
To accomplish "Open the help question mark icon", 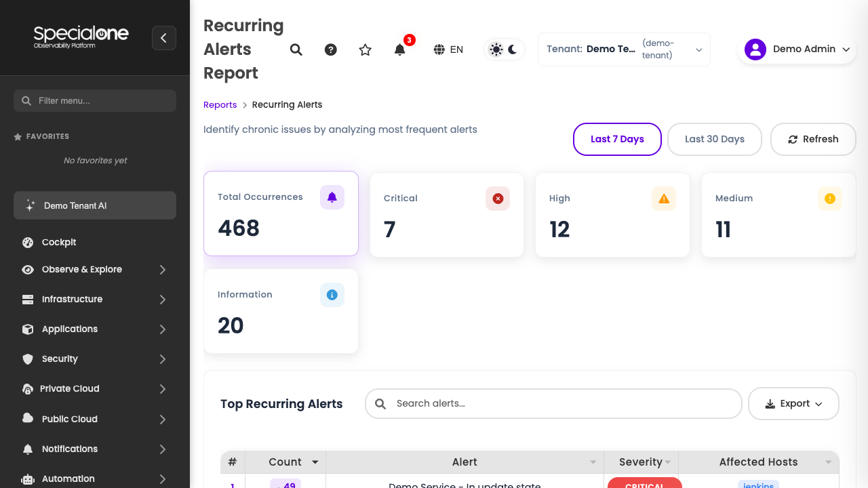I will (x=331, y=49).
